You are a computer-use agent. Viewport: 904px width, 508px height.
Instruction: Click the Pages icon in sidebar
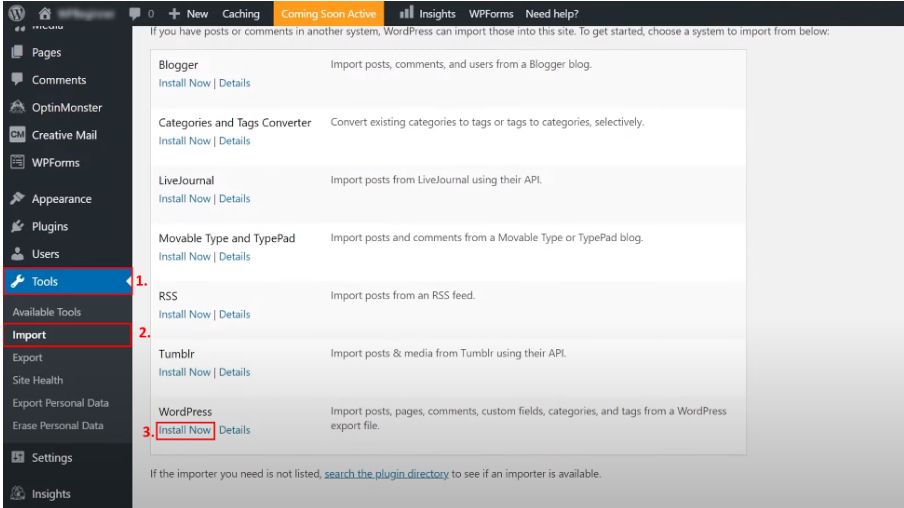click(x=17, y=52)
